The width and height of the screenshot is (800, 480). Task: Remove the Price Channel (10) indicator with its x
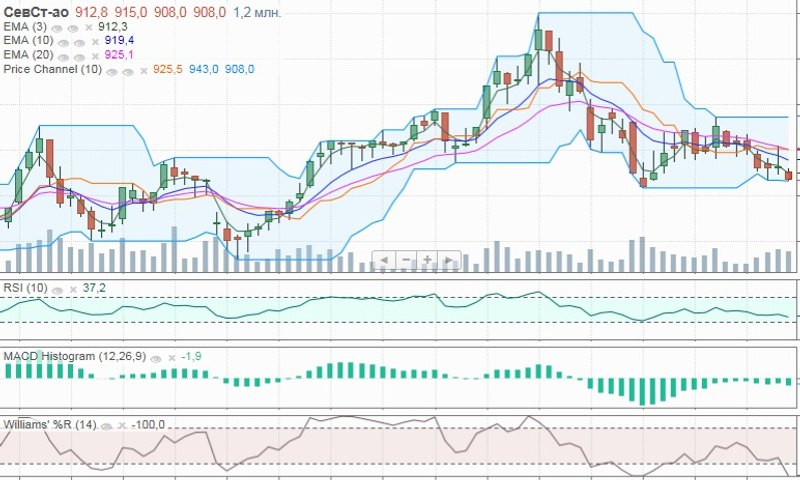click(x=144, y=71)
